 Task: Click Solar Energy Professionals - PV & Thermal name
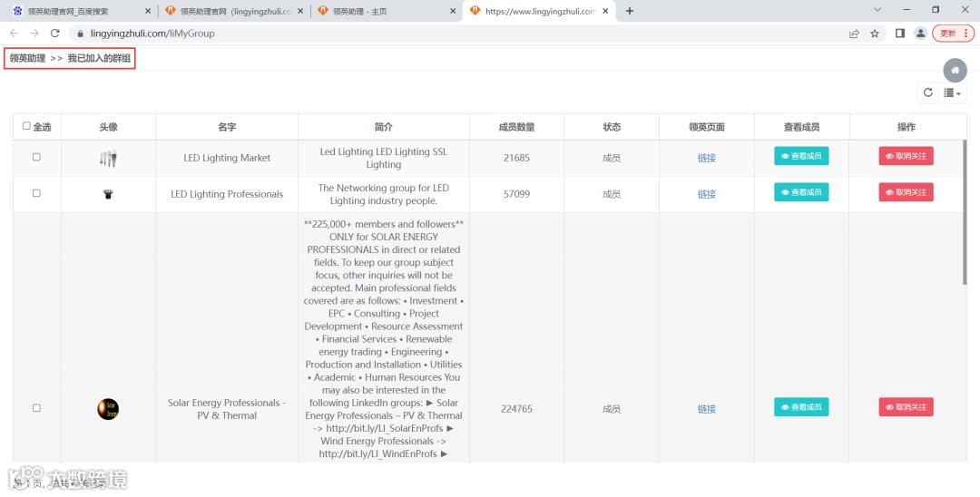(x=227, y=409)
